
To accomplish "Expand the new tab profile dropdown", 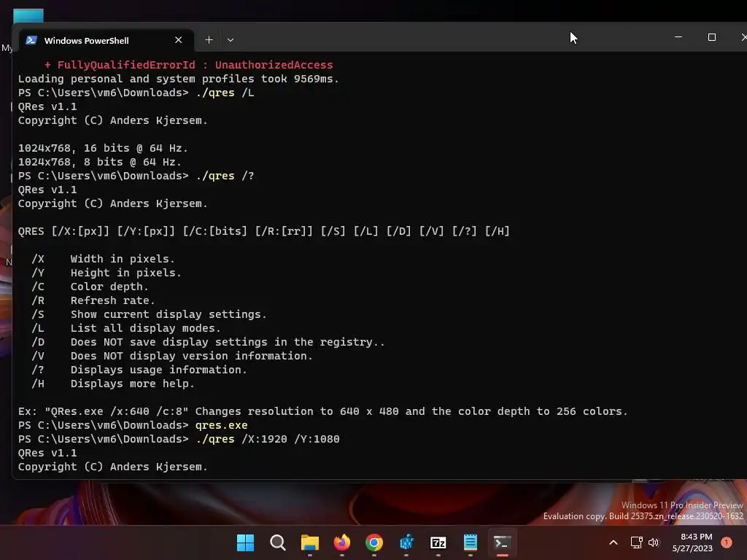I will [x=231, y=40].
